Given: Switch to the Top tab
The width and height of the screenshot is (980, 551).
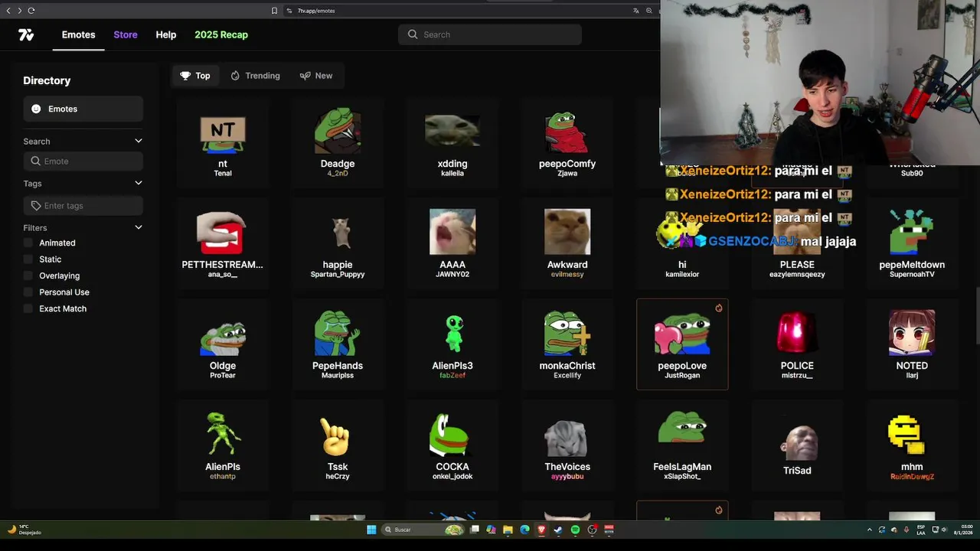Looking at the screenshot, I should pyautogui.click(x=195, y=76).
